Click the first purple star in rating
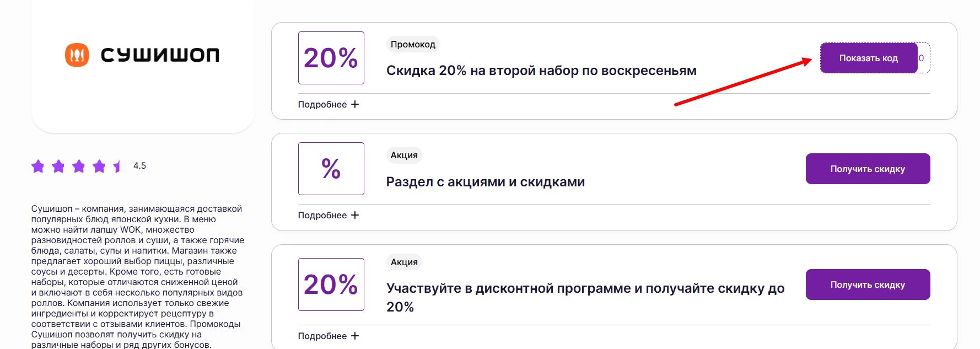Image resolution: width=980 pixels, height=349 pixels. click(x=39, y=166)
